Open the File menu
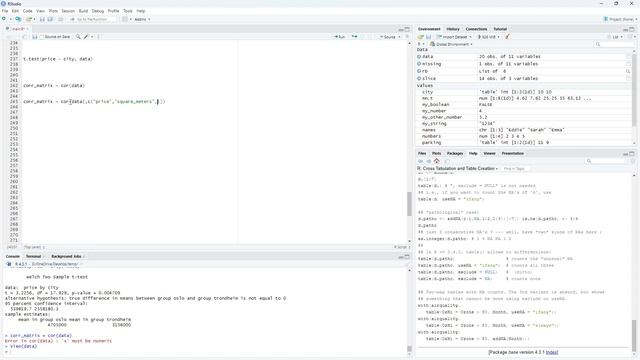Image resolution: width=640 pixels, height=360 pixels. 5,11
